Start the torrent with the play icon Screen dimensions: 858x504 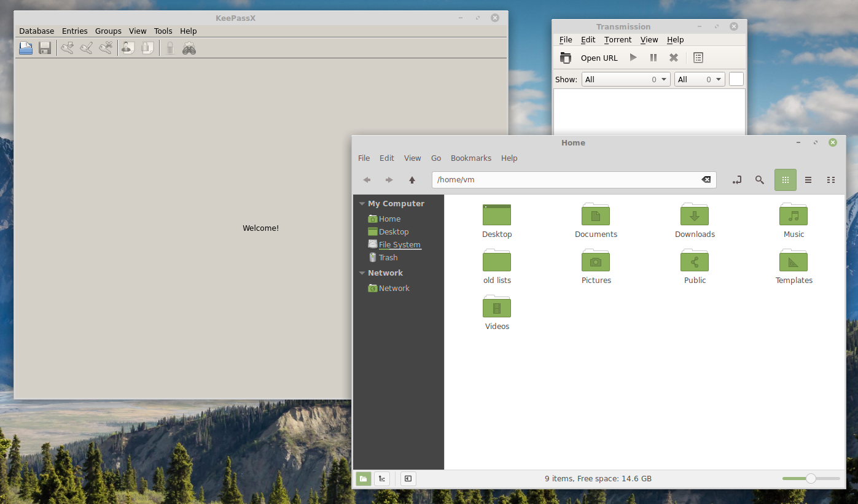pos(633,58)
